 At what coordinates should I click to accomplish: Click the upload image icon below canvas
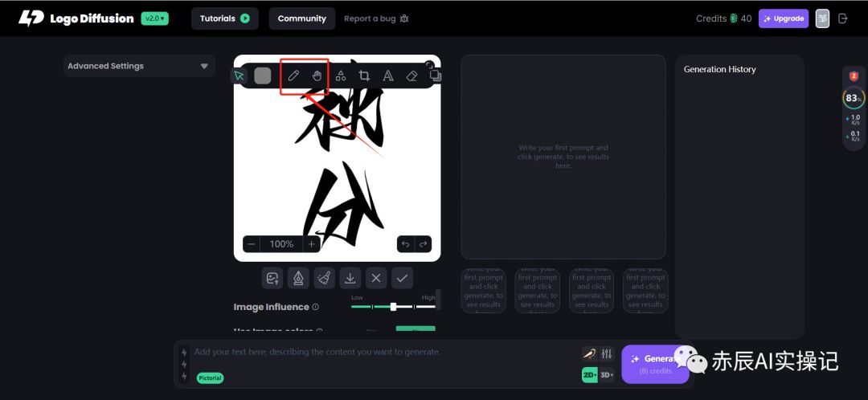pyautogui.click(x=272, y=278)
